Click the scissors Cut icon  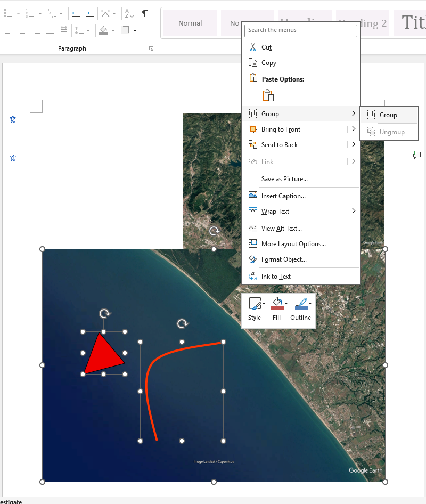[x=253, y=47]
